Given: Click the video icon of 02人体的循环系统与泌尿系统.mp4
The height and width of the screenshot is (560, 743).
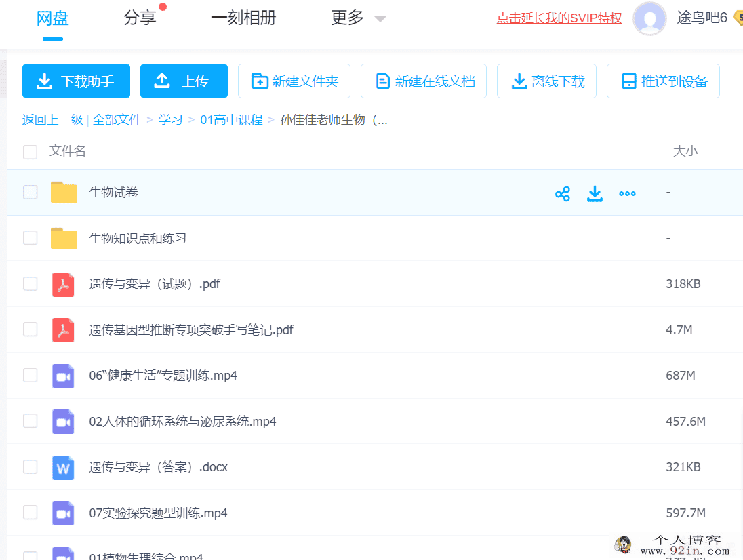Looking at the screenshot, I should tap(63, 422).
